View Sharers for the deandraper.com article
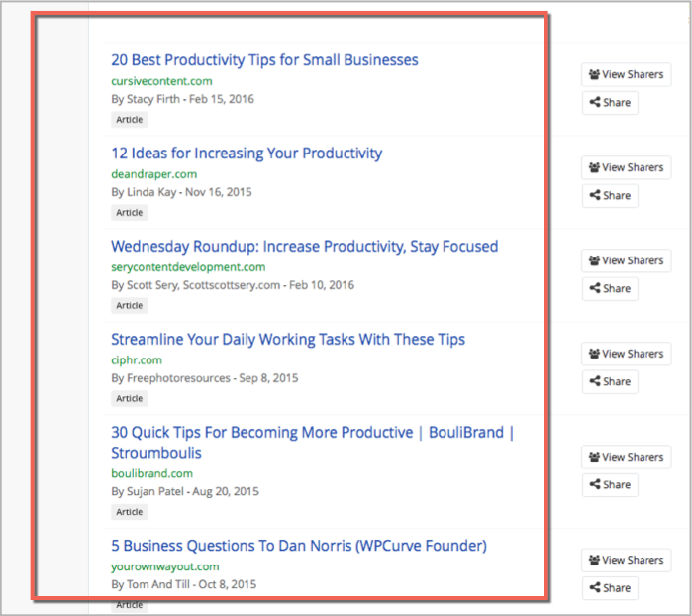Image resolution: width=692 pixels, height=616 pixels. [x=627, y=167]
